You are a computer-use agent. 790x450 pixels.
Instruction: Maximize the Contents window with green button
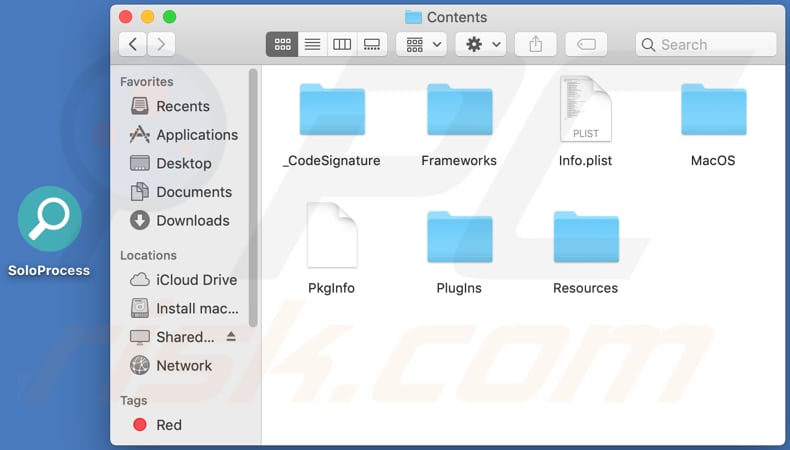(x=170, y=17)
